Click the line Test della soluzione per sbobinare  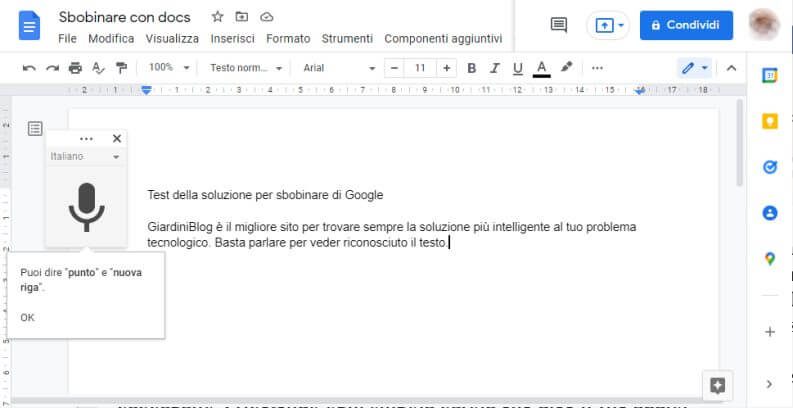[266, 195]
